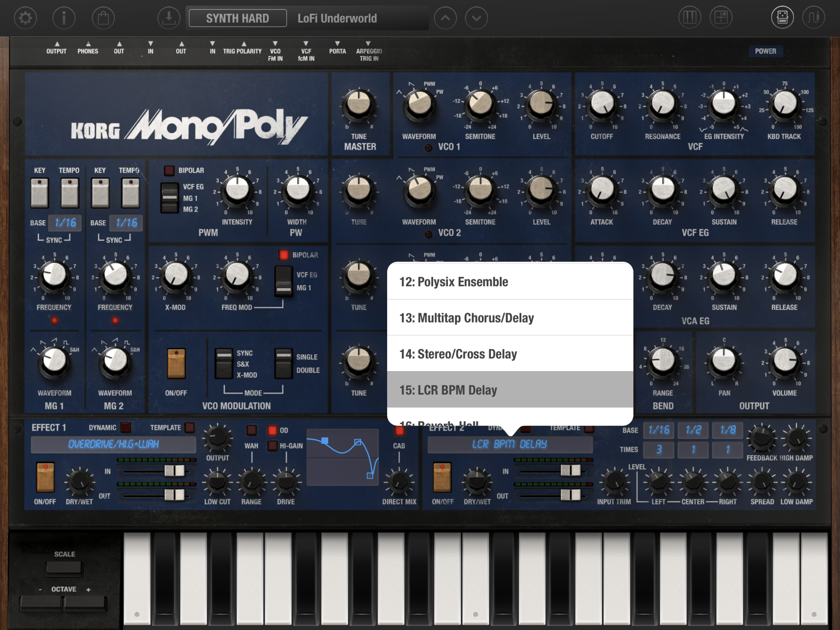Go to next program with down chevron
The image size is (840, 630).
(x=477, y=18)
